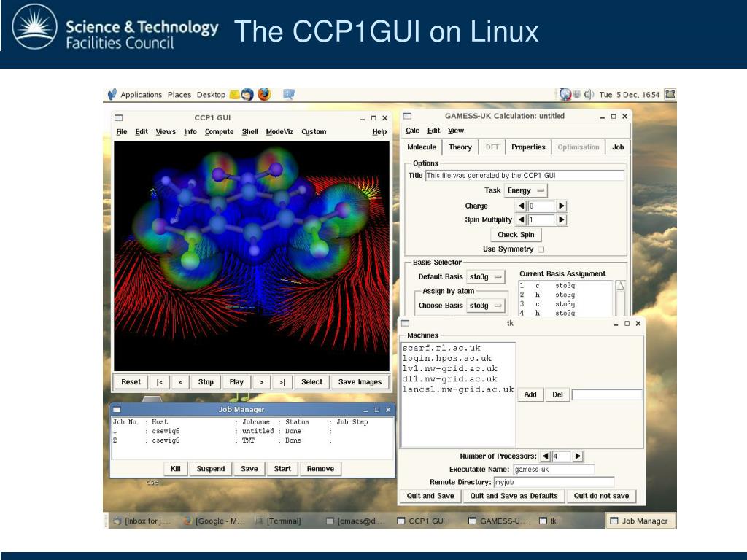
Task: Select job 2 TNT row in Job Manager
Action: [x=252, y=440]
